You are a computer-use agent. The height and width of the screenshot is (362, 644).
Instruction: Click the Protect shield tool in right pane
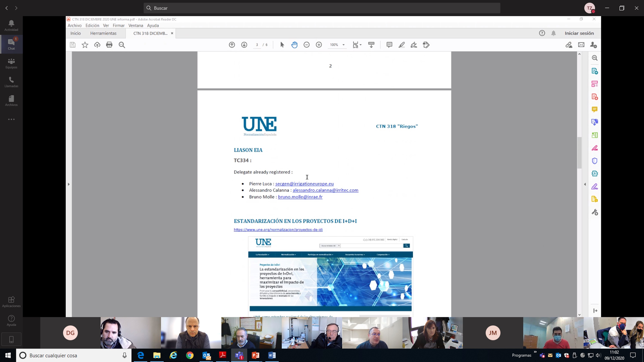(594, 161)
